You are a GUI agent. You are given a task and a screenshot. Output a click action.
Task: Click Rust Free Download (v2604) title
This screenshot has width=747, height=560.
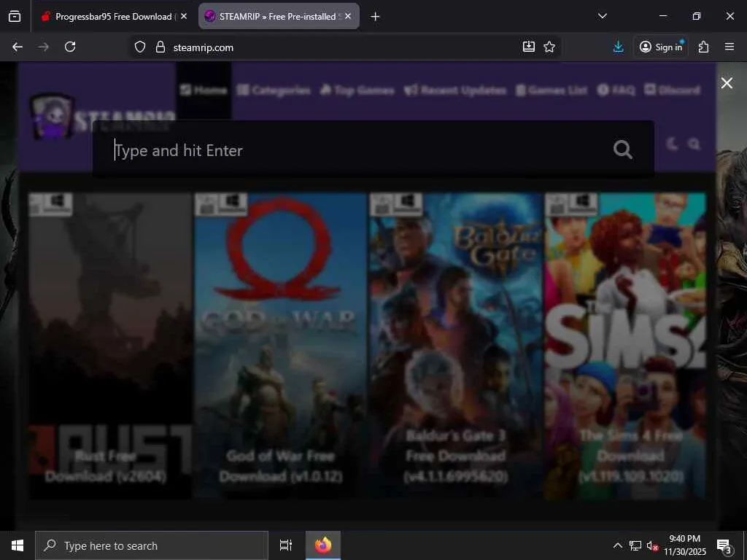[x=105, y=466]
